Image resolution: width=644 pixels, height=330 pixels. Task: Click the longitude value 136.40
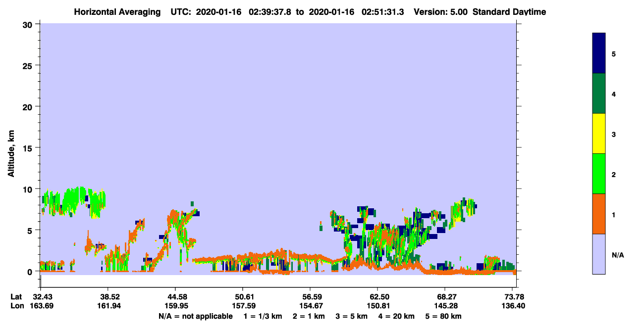pos(513,306)
